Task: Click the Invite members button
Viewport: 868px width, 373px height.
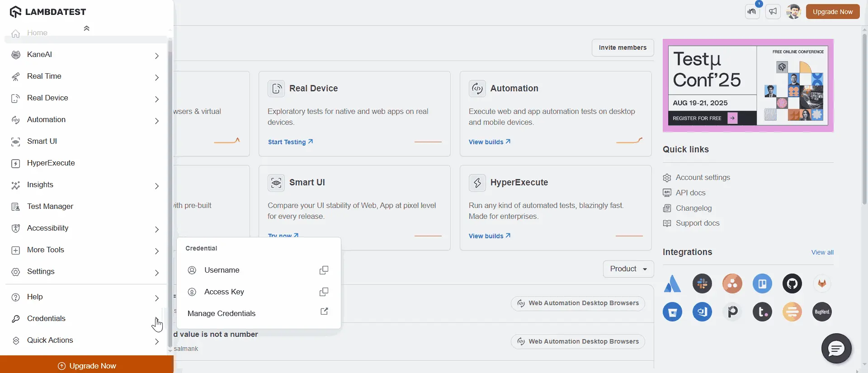Action: click(623, 47)
